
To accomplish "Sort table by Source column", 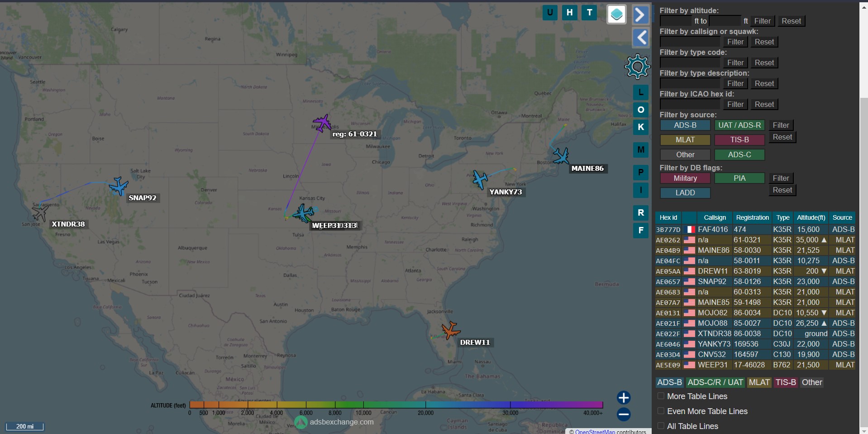I will [x=842, y=217].
